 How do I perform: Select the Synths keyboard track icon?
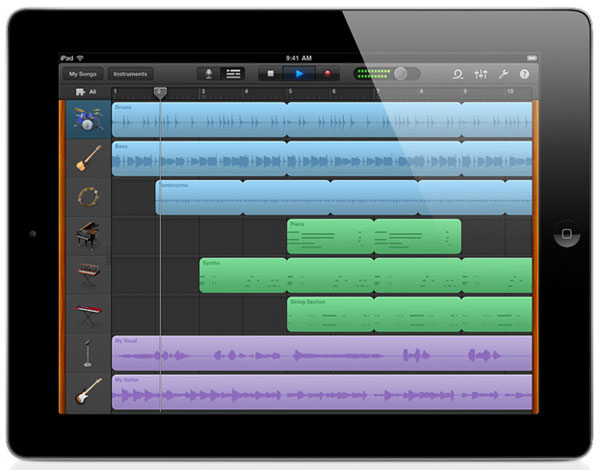tap(88, 275)
